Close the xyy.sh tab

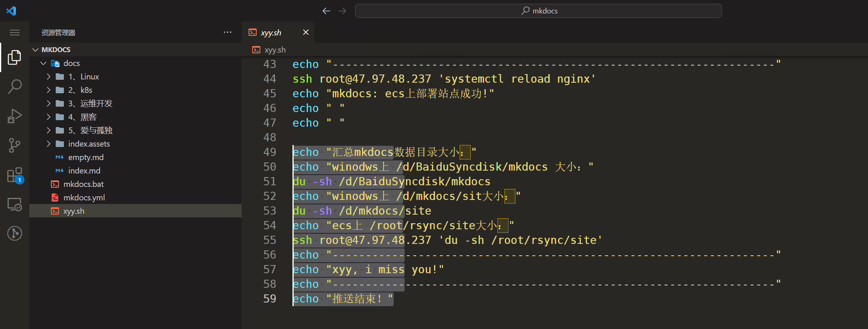tap(306, 32)
